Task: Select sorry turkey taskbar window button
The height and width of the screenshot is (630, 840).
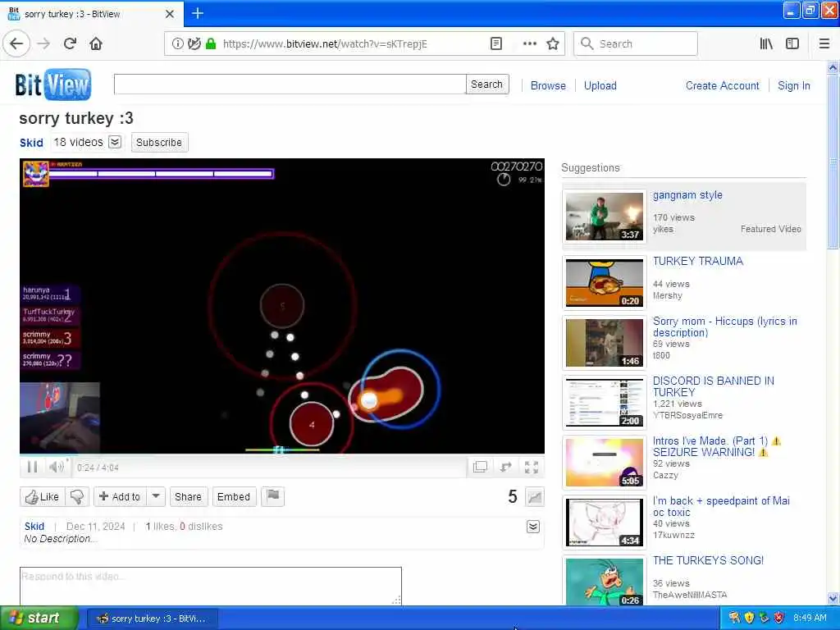Action: 152,619
